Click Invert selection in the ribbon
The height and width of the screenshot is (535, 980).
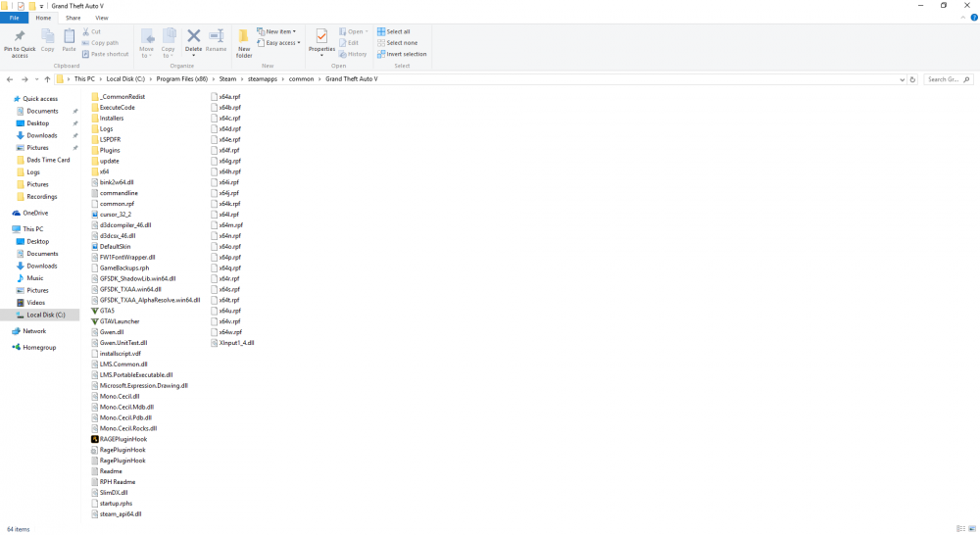(402, 54)
